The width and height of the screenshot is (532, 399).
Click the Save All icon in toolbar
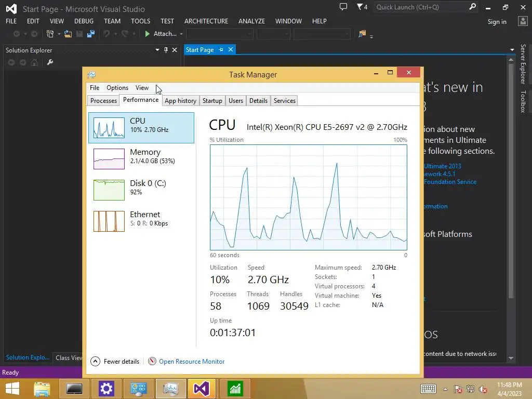[90, 34]
